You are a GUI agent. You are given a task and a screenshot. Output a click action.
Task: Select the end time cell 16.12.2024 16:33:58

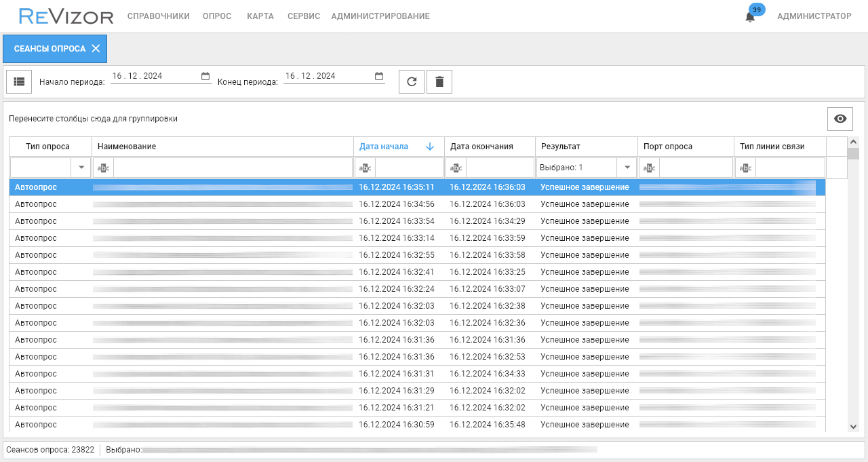coord(488,255)
